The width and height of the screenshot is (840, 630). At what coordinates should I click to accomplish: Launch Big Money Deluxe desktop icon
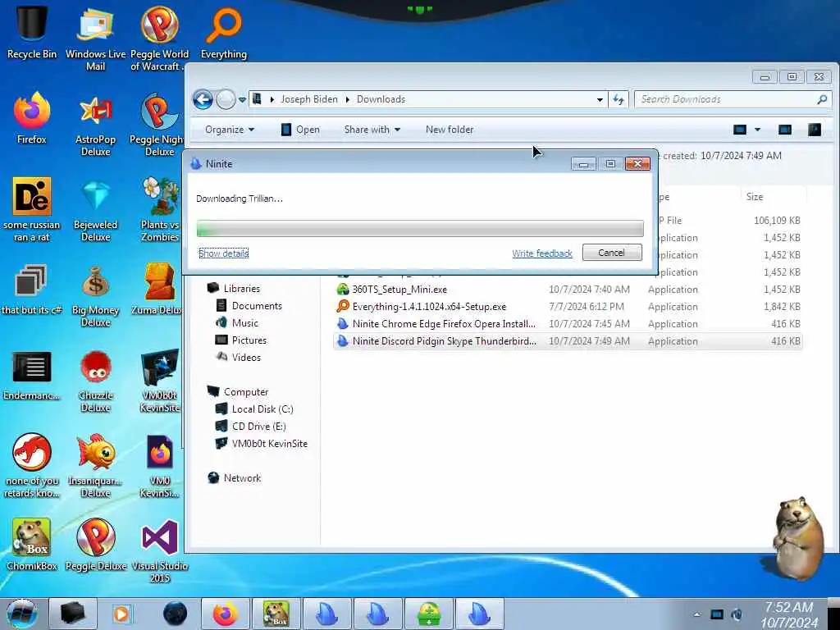(x=95, y=295)
